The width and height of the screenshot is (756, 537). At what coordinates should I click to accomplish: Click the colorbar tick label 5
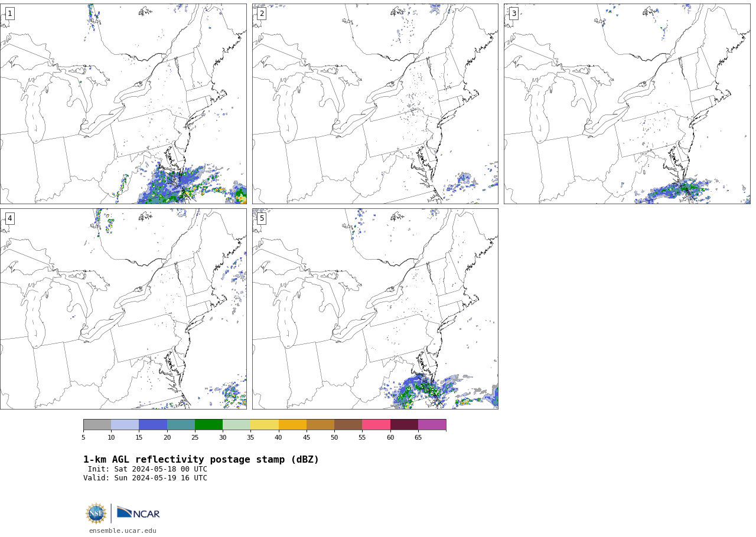83,437
